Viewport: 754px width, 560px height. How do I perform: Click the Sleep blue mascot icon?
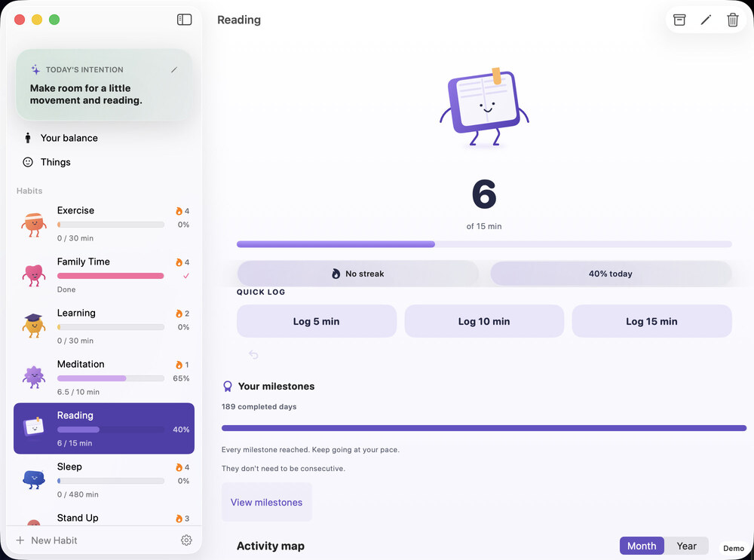point(34,479)
